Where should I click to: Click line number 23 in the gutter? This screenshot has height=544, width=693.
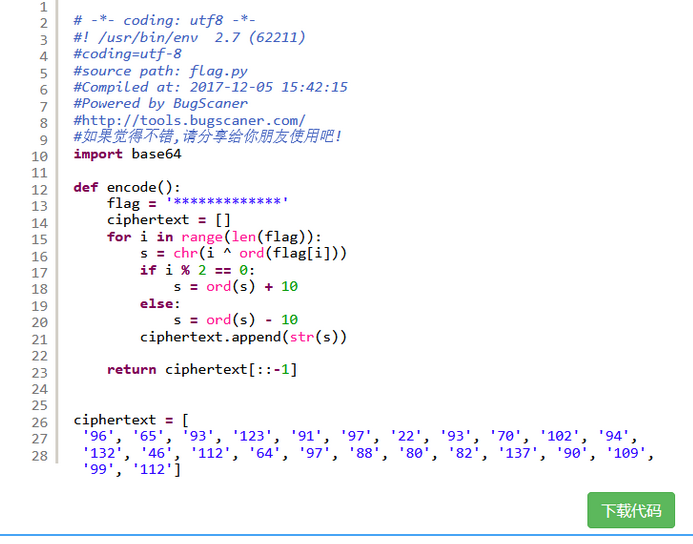[40, 373]
